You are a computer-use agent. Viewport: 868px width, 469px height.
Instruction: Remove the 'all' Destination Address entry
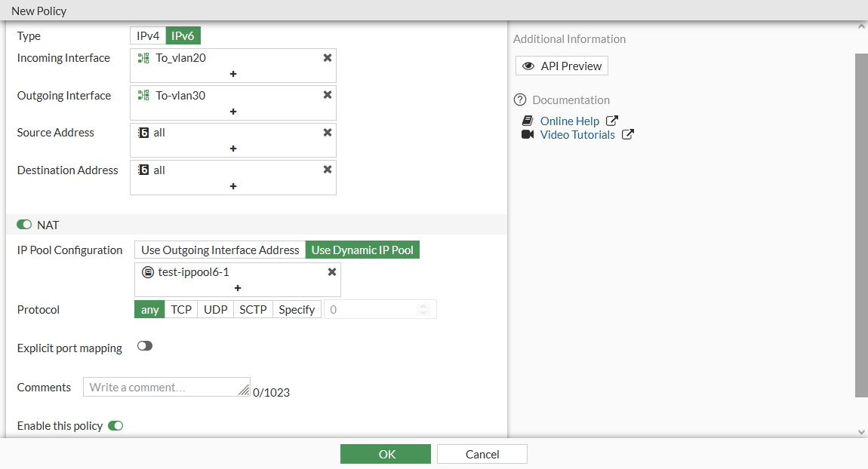point(327,169)
